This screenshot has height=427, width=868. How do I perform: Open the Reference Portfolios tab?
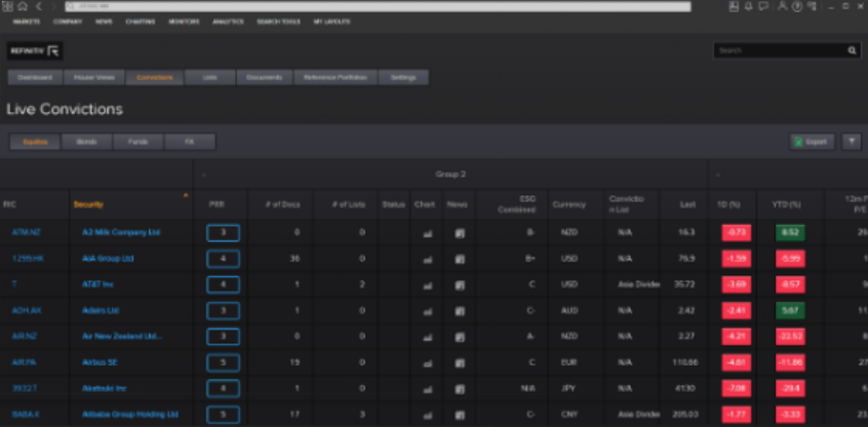pyautogui.click(x=335, y=77)
